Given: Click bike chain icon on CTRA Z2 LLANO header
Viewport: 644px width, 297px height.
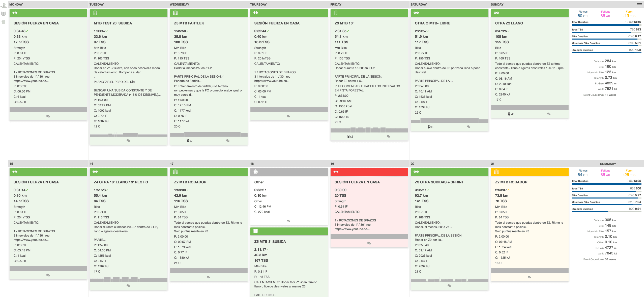Looking at the screenshot, I should click(x=496, y=13).
